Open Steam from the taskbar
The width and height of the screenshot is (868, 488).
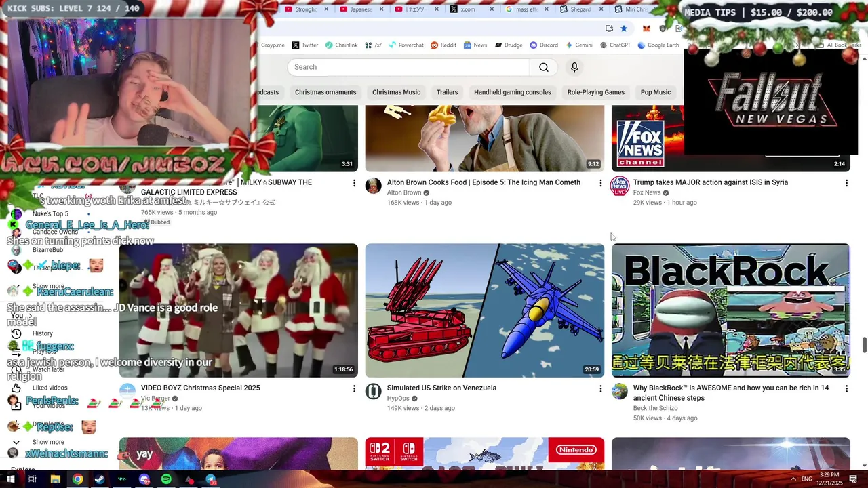100,479
